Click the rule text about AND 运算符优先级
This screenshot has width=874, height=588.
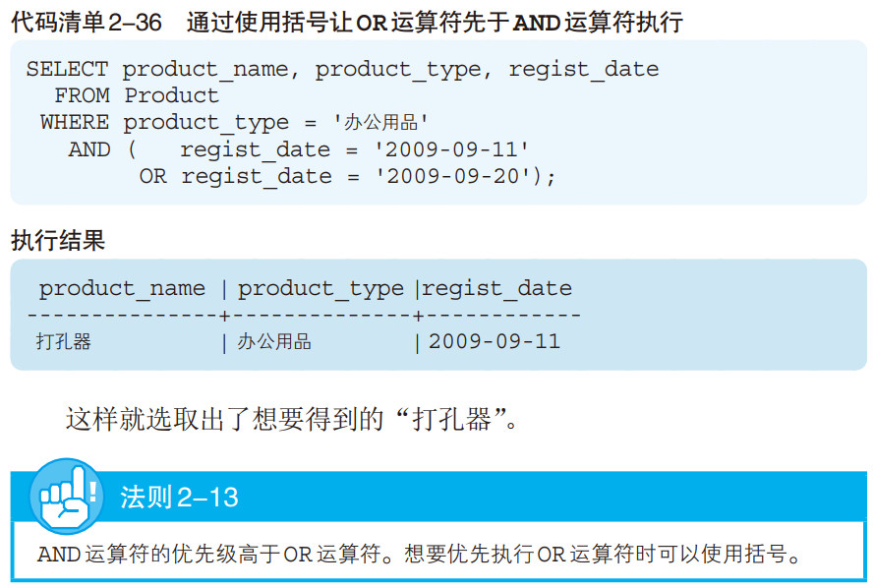[419, 554]
